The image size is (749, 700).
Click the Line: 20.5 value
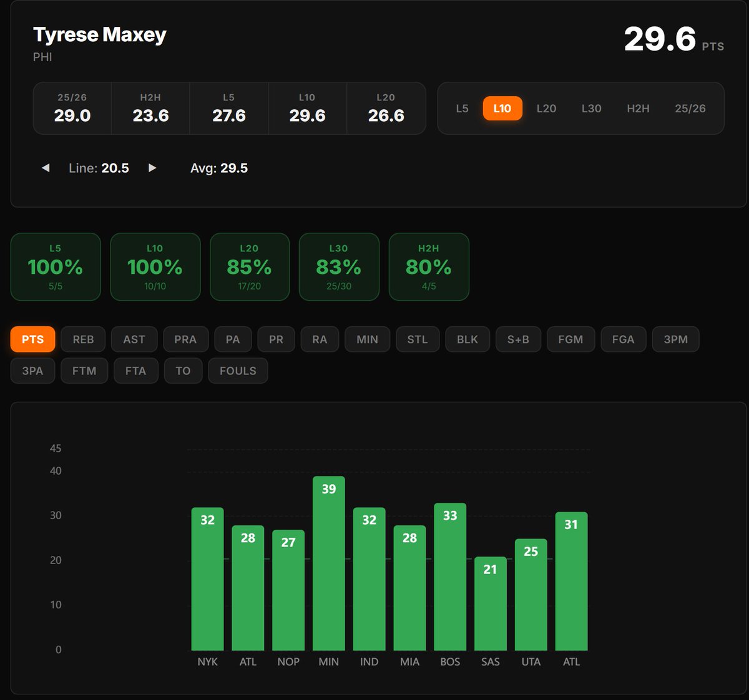(x=99, y=168)
